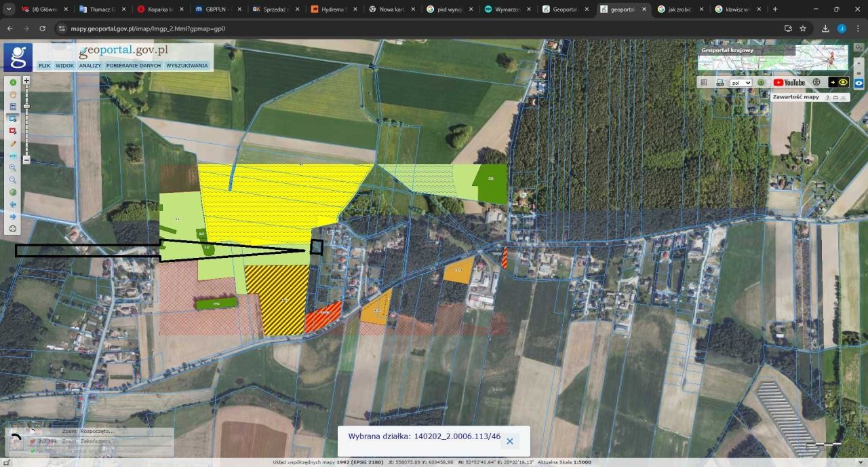Click the pencil drawing tool
This screenshot has width=868, height=467.
pos(13,144)
